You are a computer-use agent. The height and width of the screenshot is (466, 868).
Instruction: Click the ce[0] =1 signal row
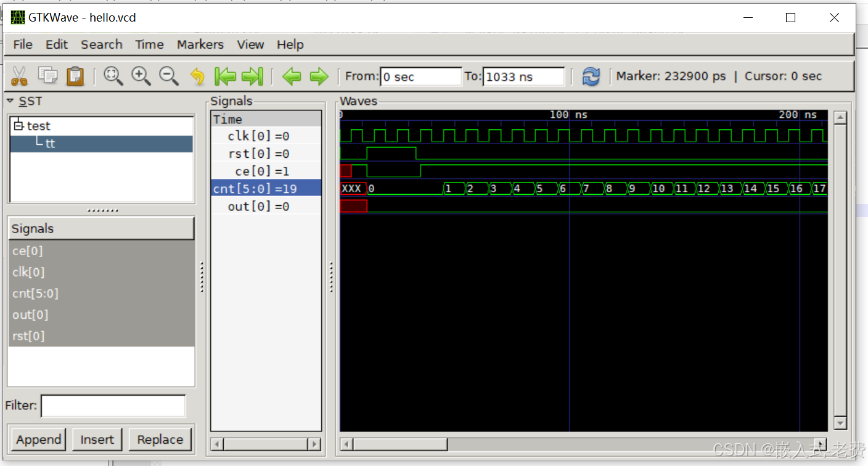point(266,171)
